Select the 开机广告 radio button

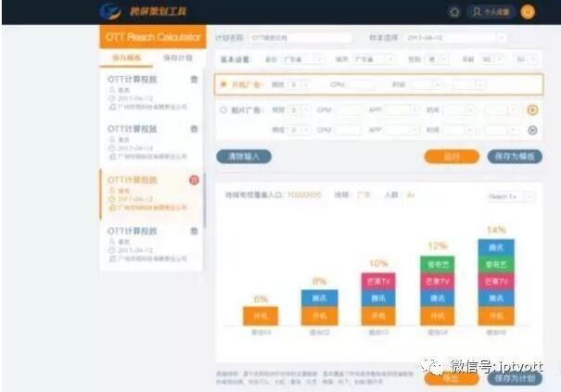click(x=223, y=84)
